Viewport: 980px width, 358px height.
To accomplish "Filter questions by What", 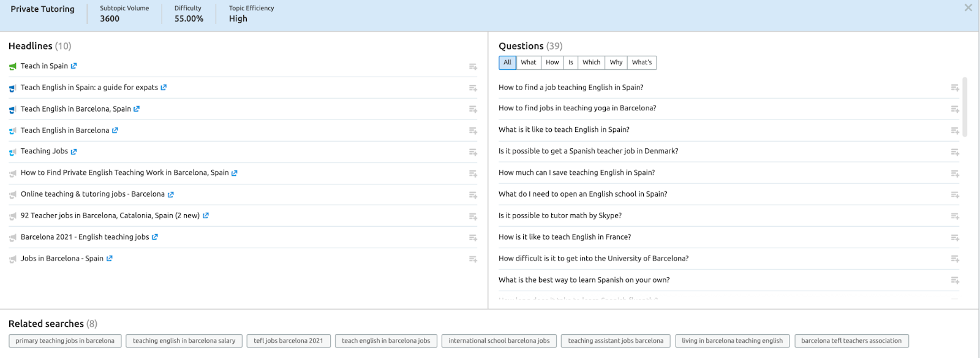I will pos(528,63).
